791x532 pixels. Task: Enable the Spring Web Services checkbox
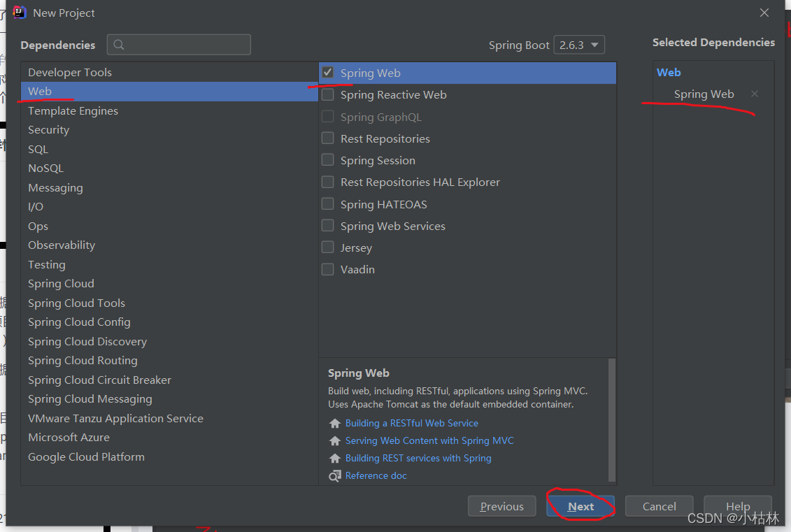(x=328, y=225)
